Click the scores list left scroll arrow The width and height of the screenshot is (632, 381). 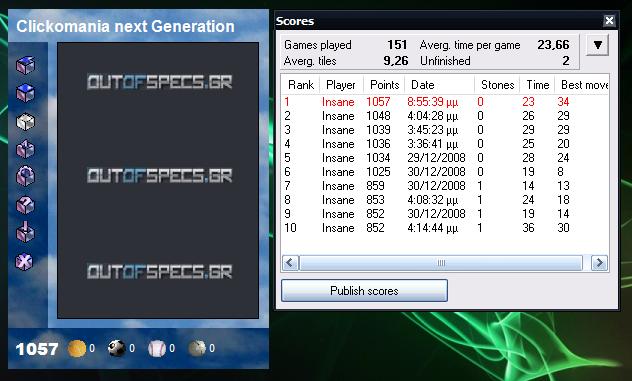pos(290,263)
